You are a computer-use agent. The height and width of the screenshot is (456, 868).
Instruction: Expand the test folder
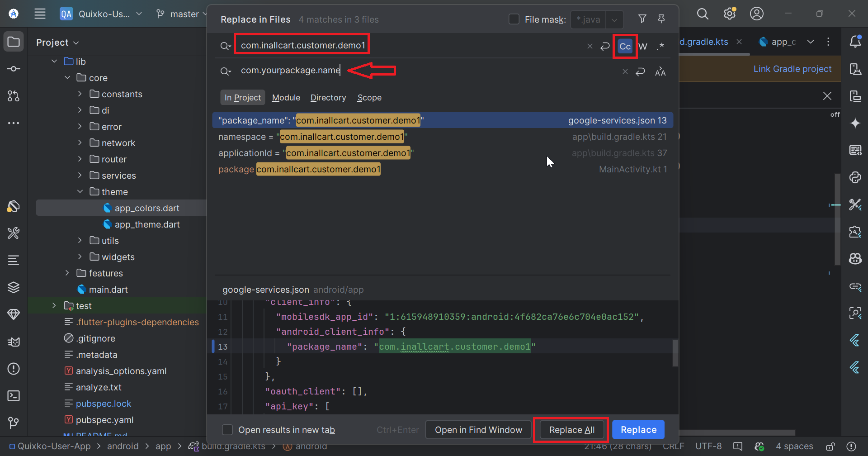pyautogui.click(x=54, y=305)
